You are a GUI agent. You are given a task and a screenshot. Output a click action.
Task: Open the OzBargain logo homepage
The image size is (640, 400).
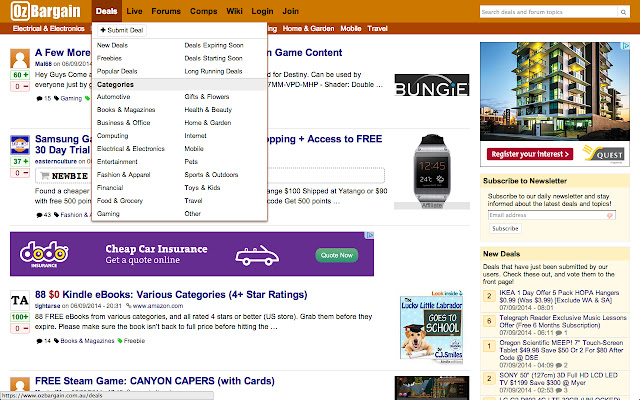point(45,11)
